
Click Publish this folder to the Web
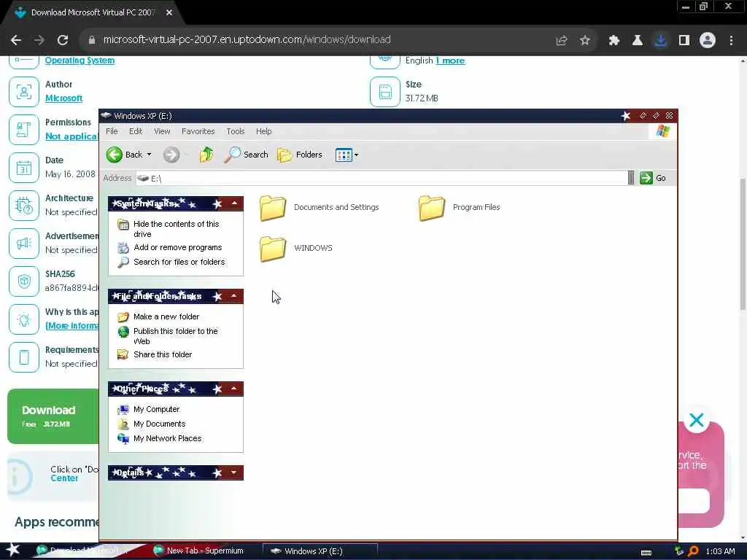click(169, 335)
